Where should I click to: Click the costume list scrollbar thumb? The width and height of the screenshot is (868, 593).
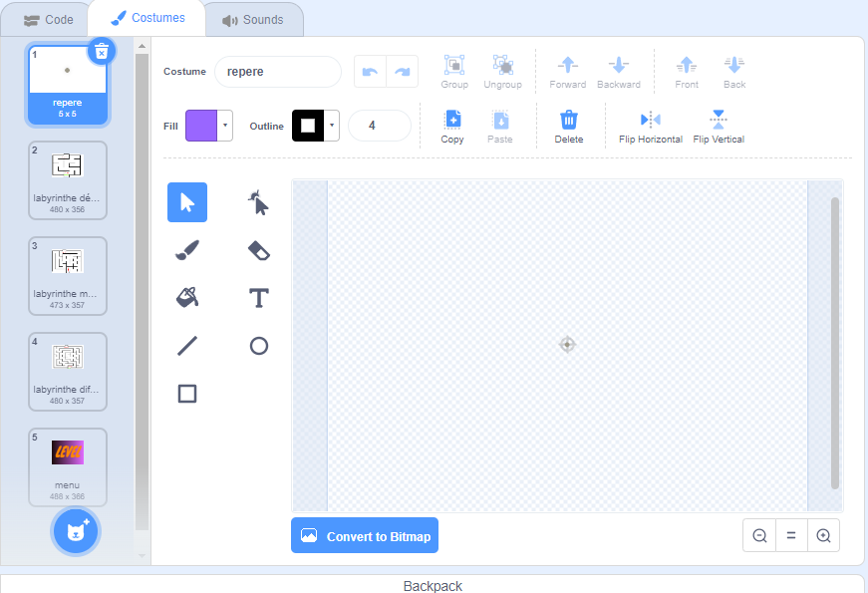pos(142,292)
